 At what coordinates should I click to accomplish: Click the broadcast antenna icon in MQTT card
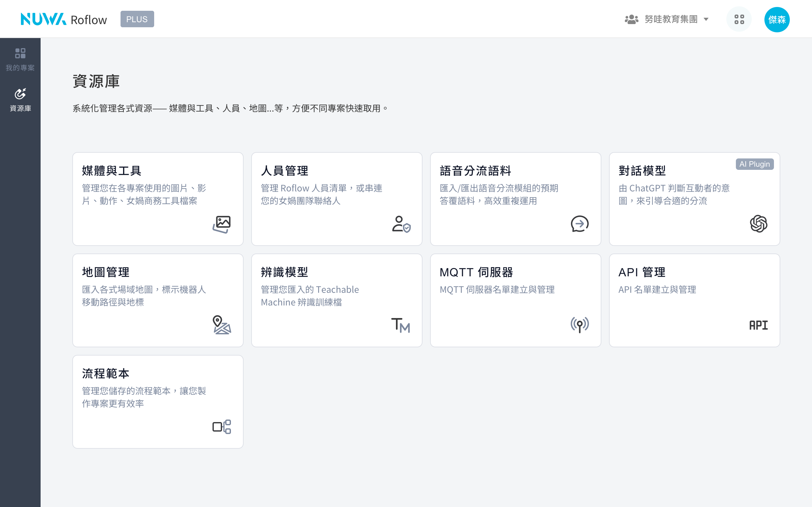pyautogui.click(x=580, y=324)
